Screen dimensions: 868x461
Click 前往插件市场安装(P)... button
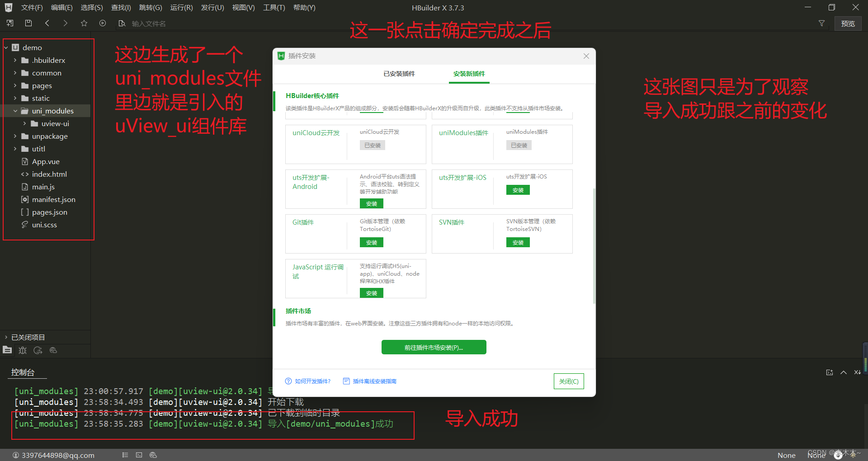click(x=434, y=347)
